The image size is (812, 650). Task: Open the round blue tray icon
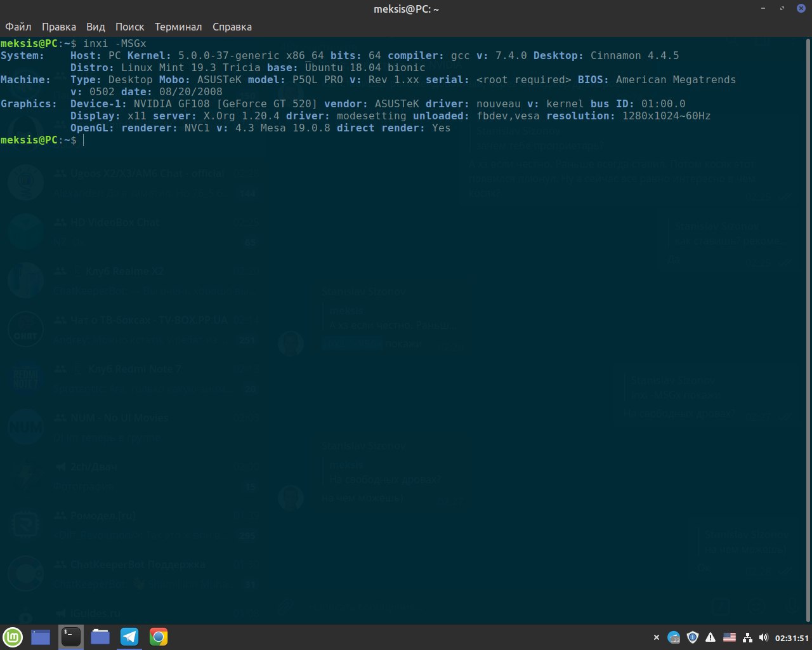674,637
